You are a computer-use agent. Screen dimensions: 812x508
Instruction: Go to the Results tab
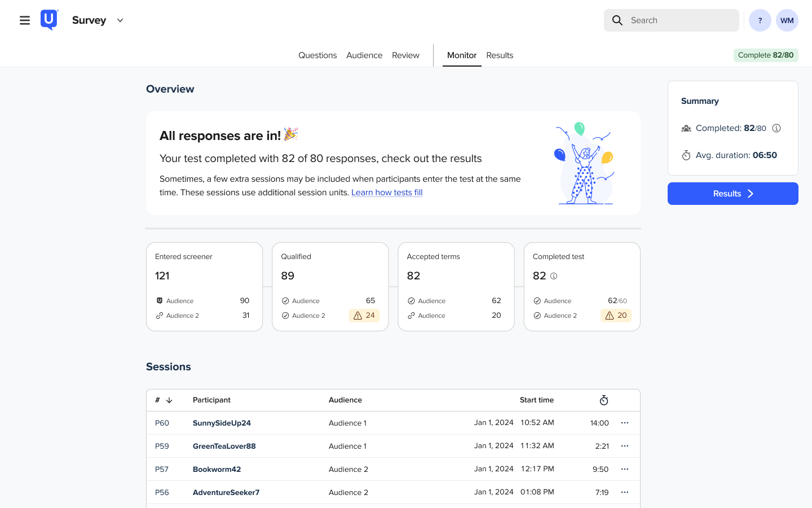[x=500, y=55]
